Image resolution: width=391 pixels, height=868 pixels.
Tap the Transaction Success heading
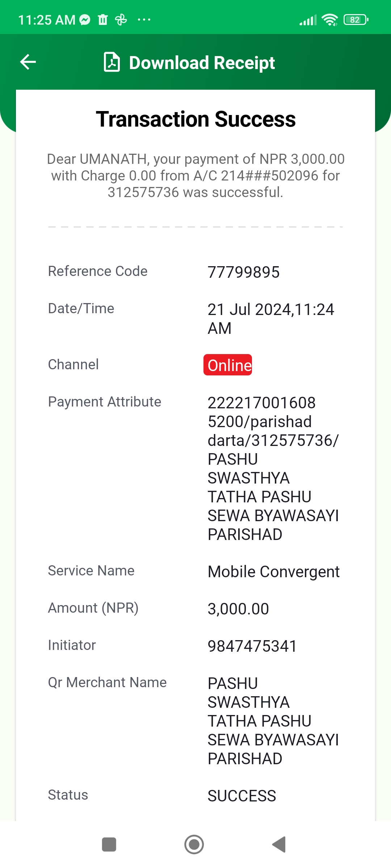(x=195, y=119)
